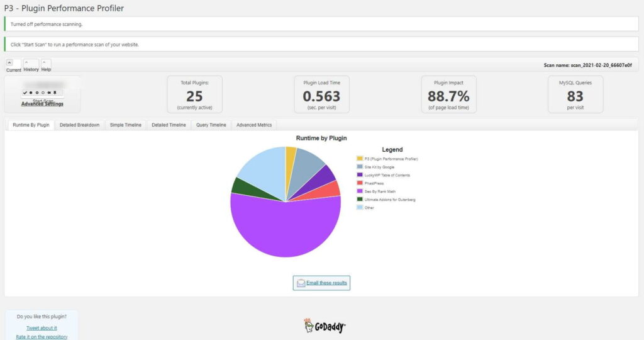Click the Legend heading

(x=392, y=150)
